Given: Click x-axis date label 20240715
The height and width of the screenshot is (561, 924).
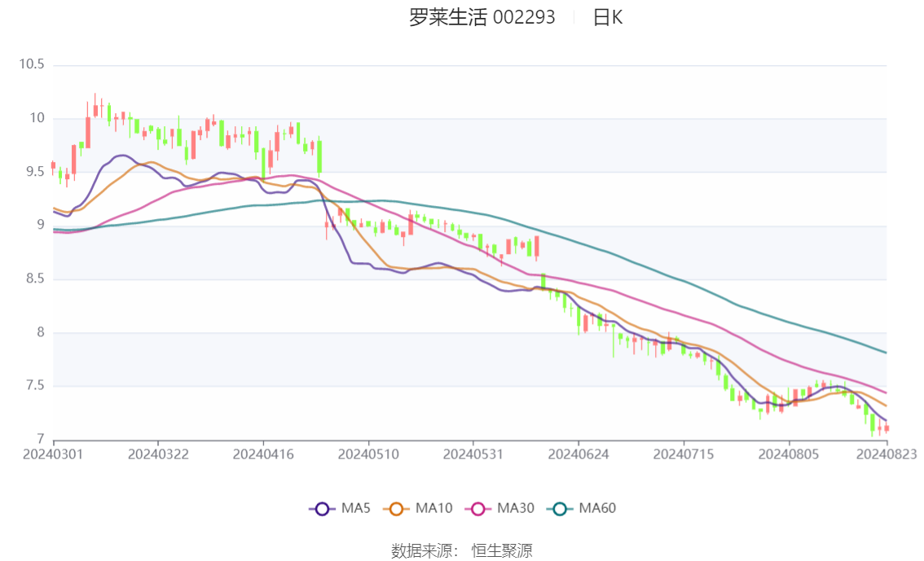Looking at the screenshot, I should point(684,454).
